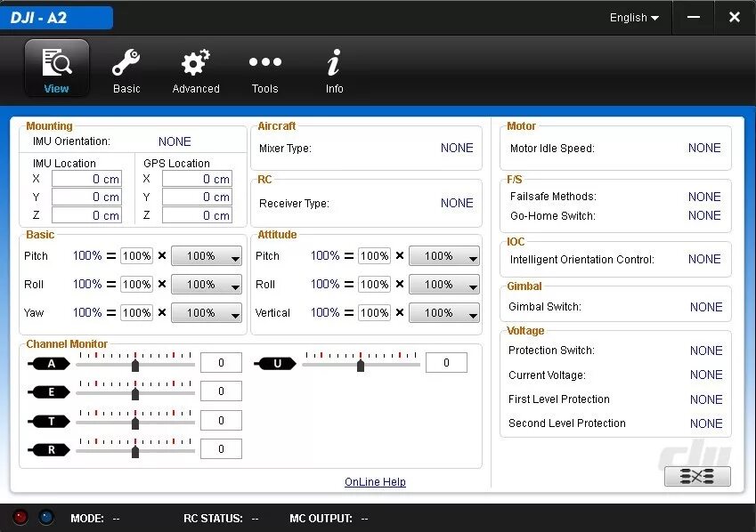
Task: Click Attitude Roll 100% value box
Action: point(375,285)
